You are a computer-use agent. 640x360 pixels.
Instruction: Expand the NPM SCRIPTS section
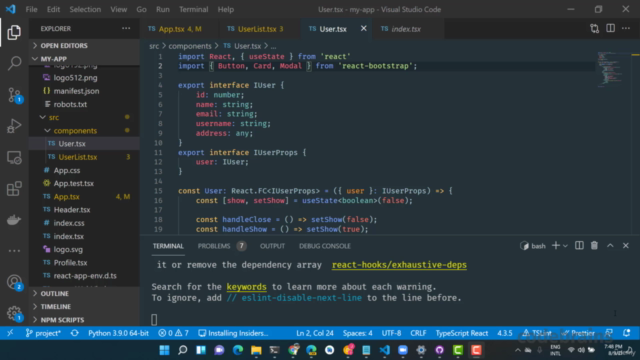point(84,320)
